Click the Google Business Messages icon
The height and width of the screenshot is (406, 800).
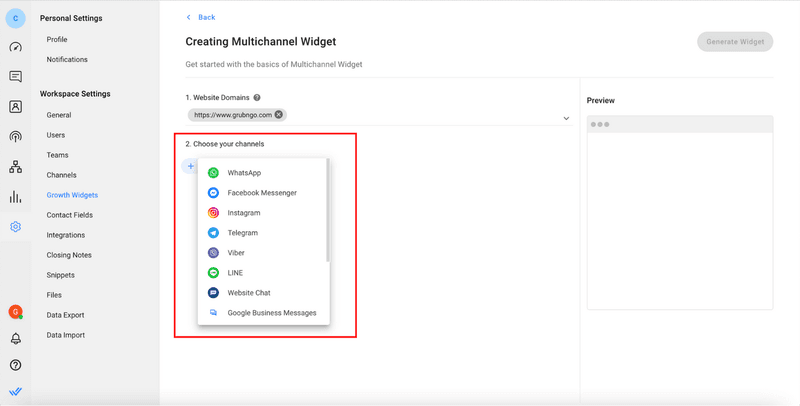point(213,313)
